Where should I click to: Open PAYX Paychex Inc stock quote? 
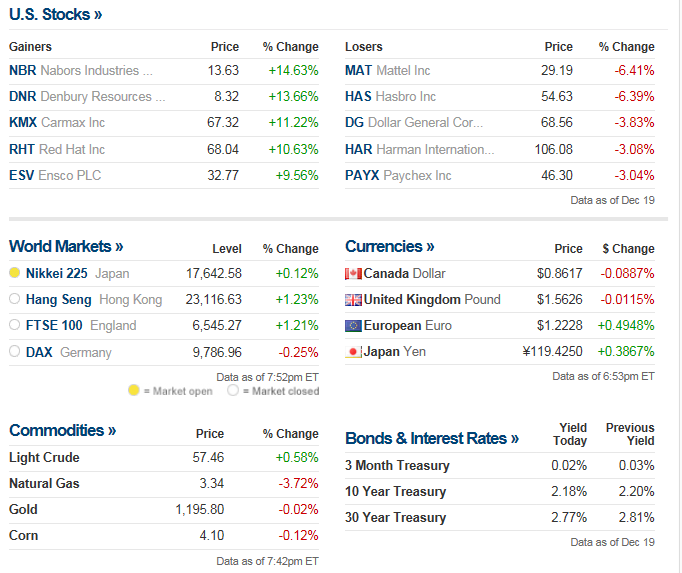[x=398, y=176]
